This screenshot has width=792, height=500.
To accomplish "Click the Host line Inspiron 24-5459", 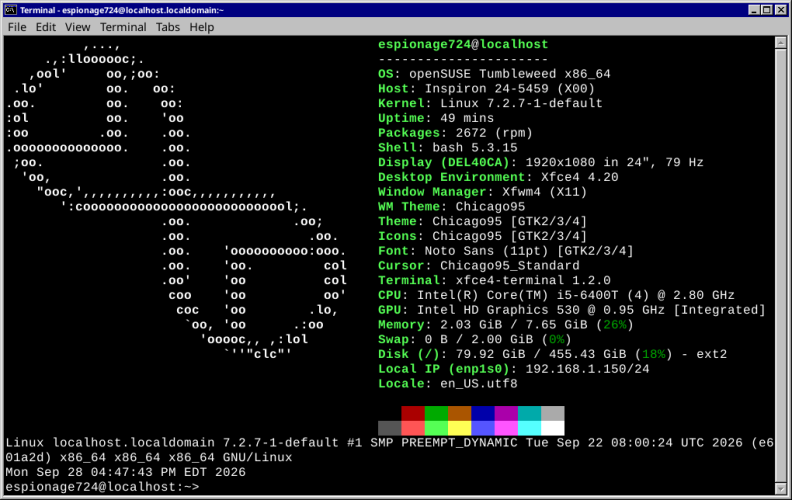I will pyautogui.click(x=486, y=89).
